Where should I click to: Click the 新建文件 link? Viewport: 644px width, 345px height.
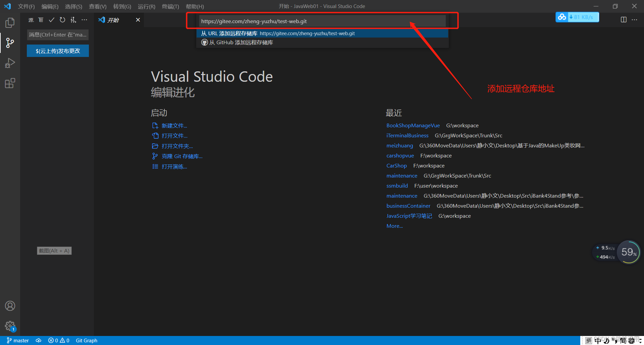(x=174, y=126)
